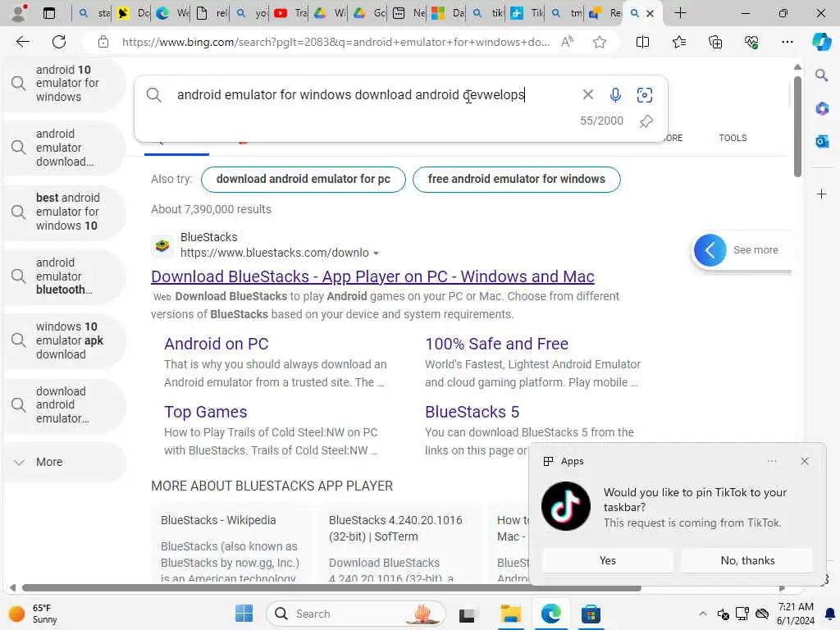Open Microsoft Store from taskbar
This screenshot has width=840, height=630.
coord(591,614)
